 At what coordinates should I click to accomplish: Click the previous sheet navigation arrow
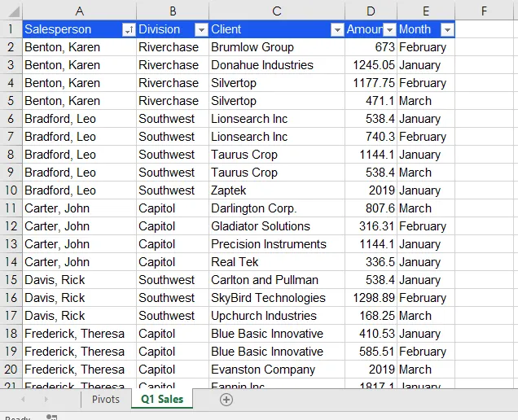click(23, 400)
